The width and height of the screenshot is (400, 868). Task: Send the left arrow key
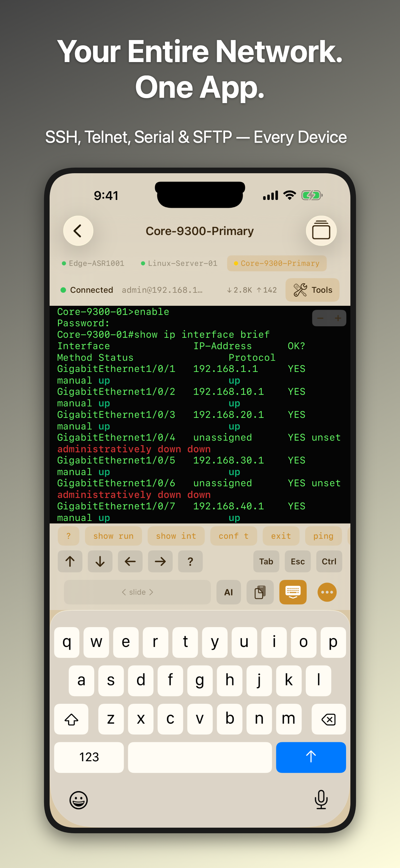click(x=130, y=561)
